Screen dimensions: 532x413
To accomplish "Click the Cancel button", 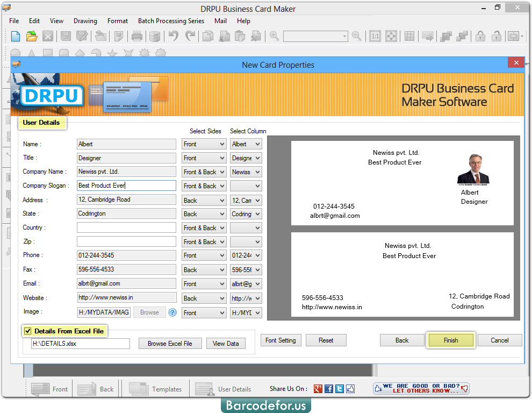I will [500, 340].
